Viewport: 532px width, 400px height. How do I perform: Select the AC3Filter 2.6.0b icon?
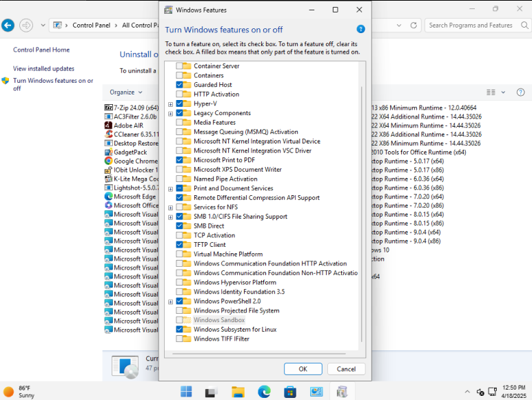(x=109, y=117)
